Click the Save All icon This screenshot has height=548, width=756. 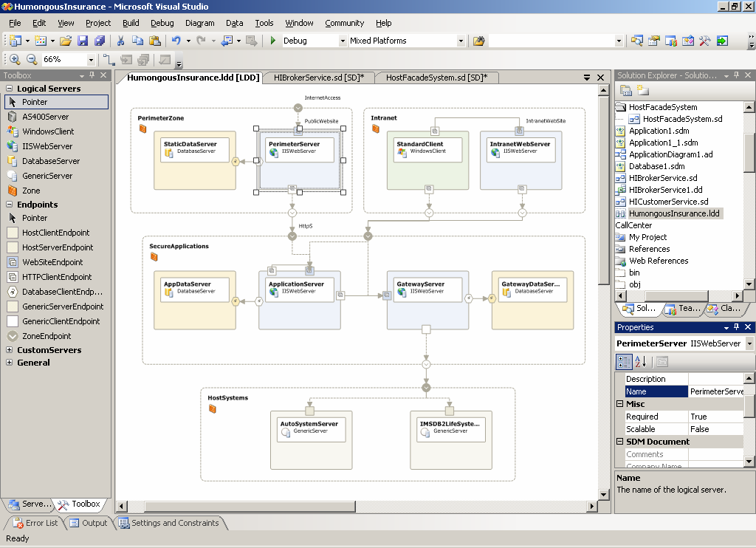(x=100, y=41)
